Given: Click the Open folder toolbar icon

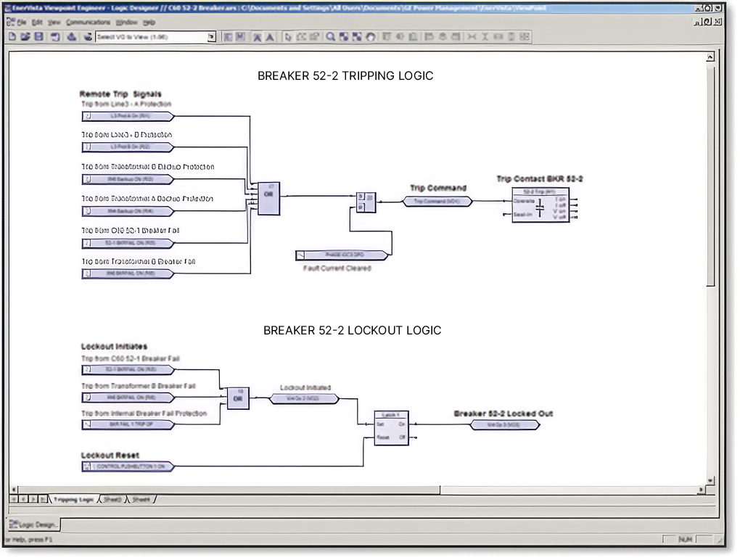Looking at the screenshot, I should point(25,37).
